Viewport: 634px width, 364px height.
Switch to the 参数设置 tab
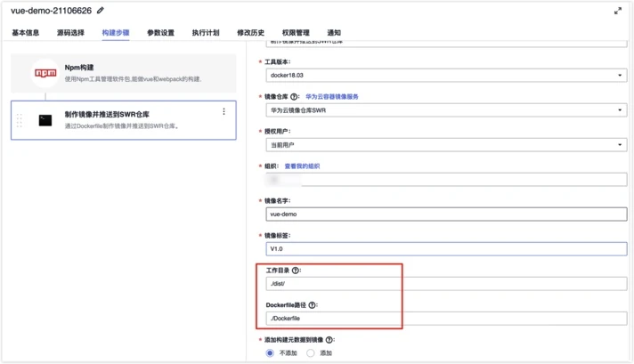coord(160,33)
